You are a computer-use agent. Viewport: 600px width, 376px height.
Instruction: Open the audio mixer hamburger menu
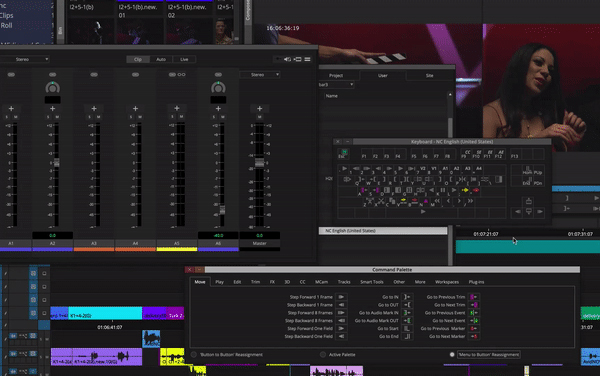click(307, 59)
